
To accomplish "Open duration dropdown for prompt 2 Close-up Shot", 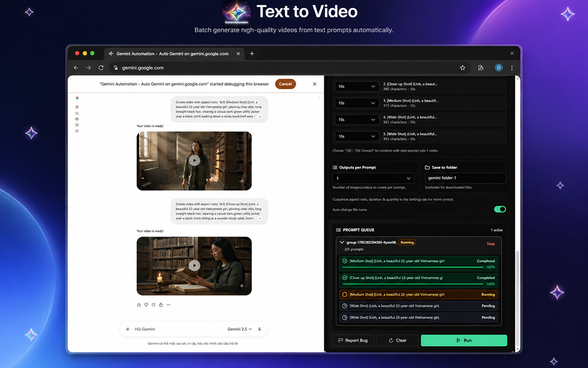I will 357,86.
